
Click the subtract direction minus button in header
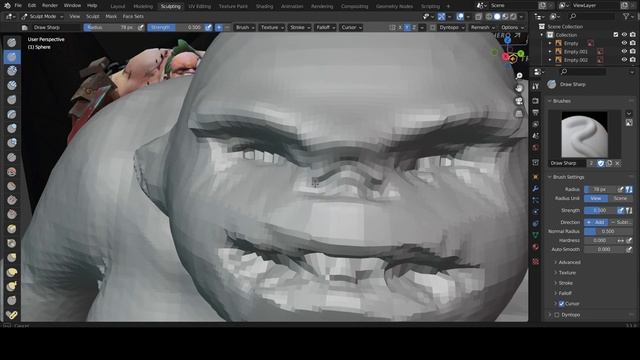[x=227, y=27]
